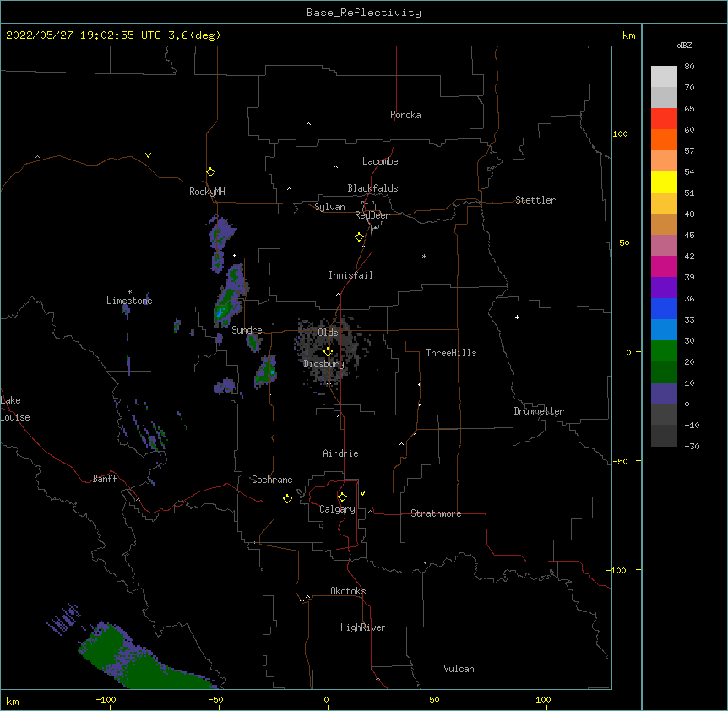
Task: Click the Strathmore label
Action: 436,513
